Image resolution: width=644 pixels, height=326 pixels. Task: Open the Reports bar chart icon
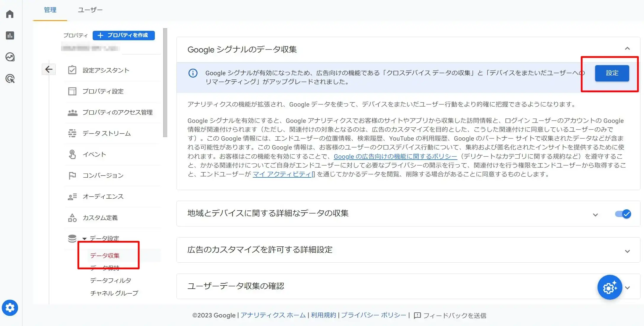pyautogui.click(x=10, y=36)
